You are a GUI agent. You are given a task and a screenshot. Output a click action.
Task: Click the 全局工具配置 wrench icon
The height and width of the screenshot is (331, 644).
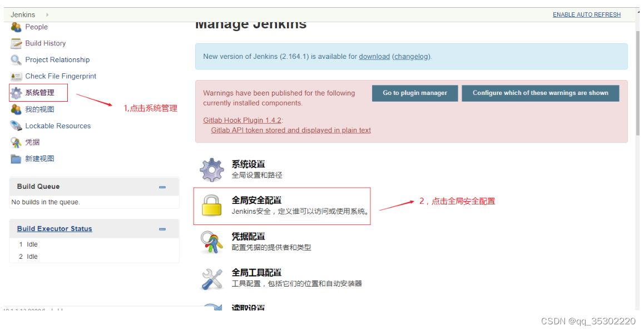[211, 278]
